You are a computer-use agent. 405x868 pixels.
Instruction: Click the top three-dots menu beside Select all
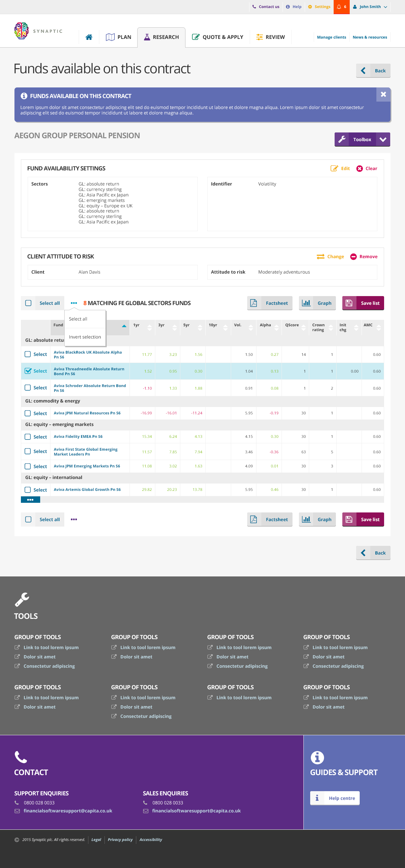click(x=74, y=303)
